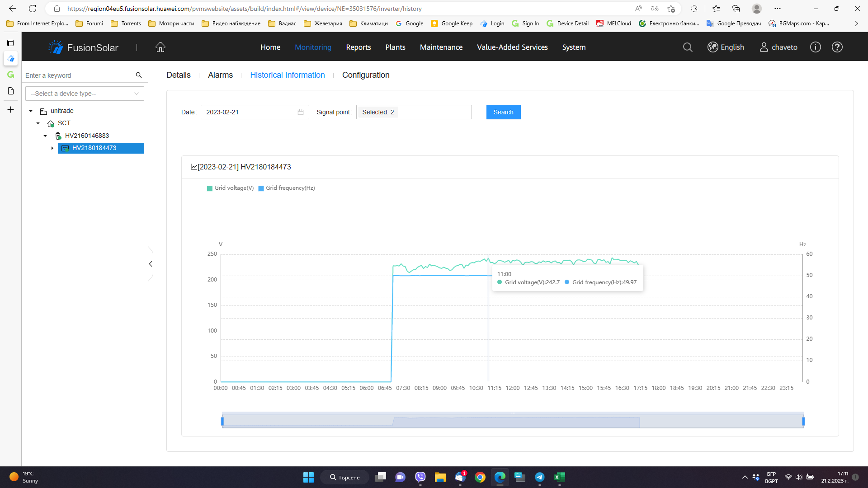Switch to the Alarms tab

tap(220, 75)
